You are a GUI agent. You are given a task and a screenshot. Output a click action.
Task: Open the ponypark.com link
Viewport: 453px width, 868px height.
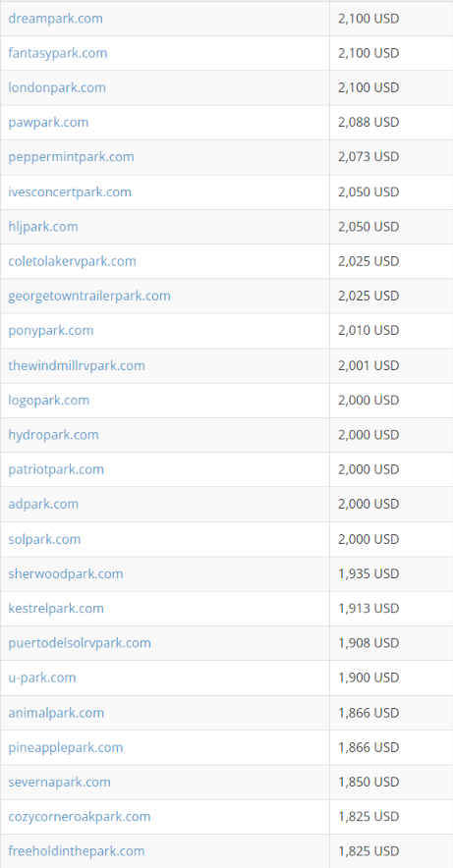pyautogui.click(x=51, y=331)
